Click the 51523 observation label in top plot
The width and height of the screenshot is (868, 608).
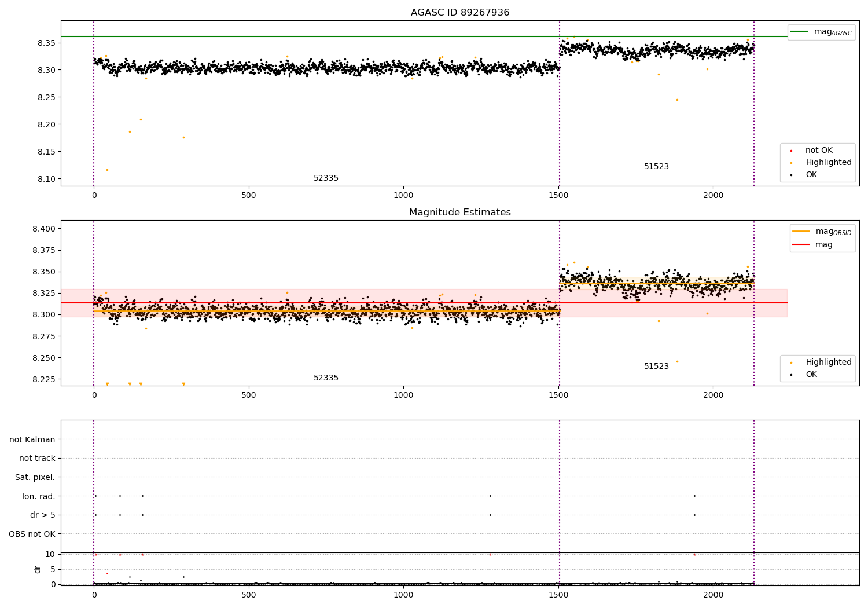coord(656,167)
